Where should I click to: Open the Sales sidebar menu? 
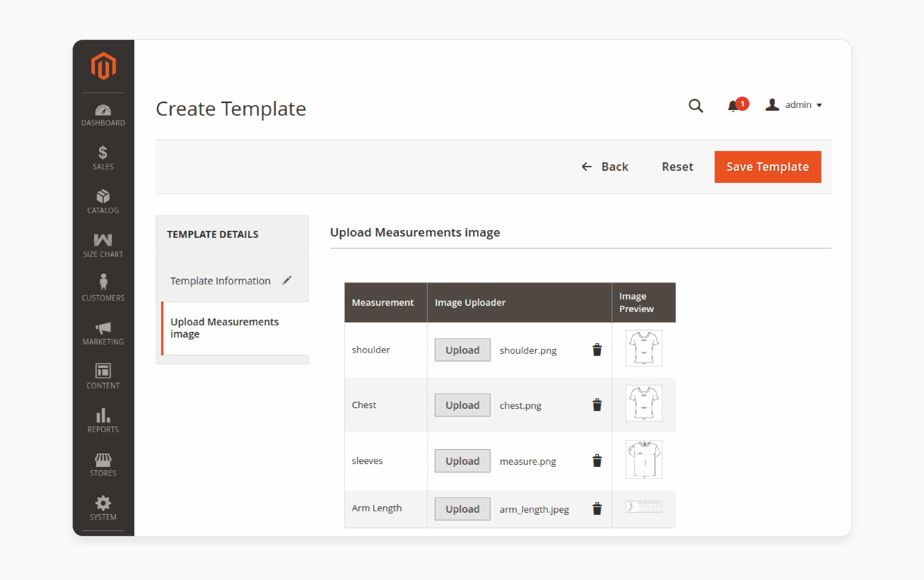coord(103,158)
